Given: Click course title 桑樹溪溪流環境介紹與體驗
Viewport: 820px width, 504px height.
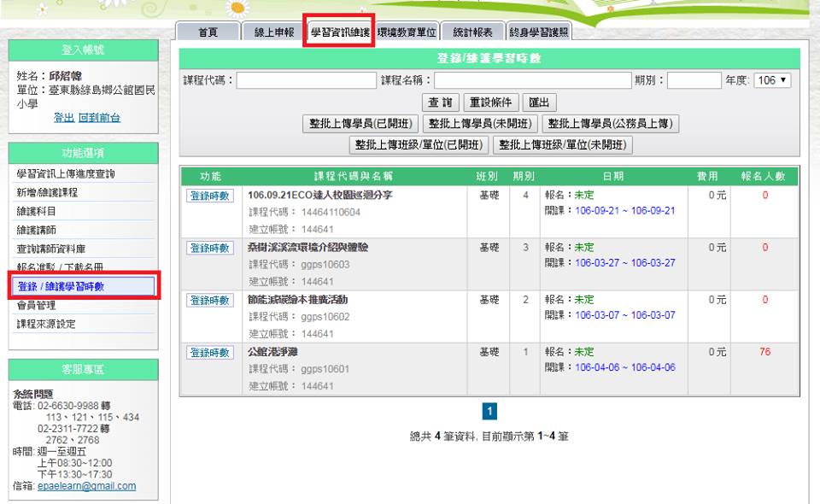Looking at the screenshot, I should tap(308, 247).
